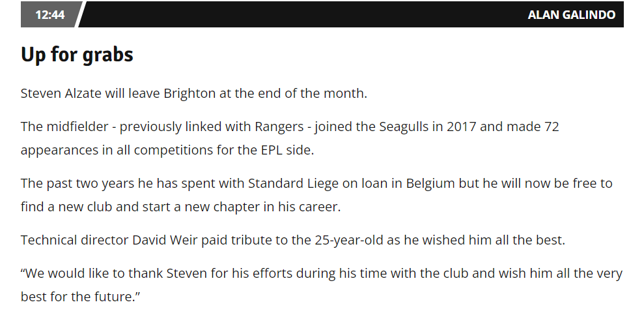Click the author name Alan Galindo

(571, 15)
